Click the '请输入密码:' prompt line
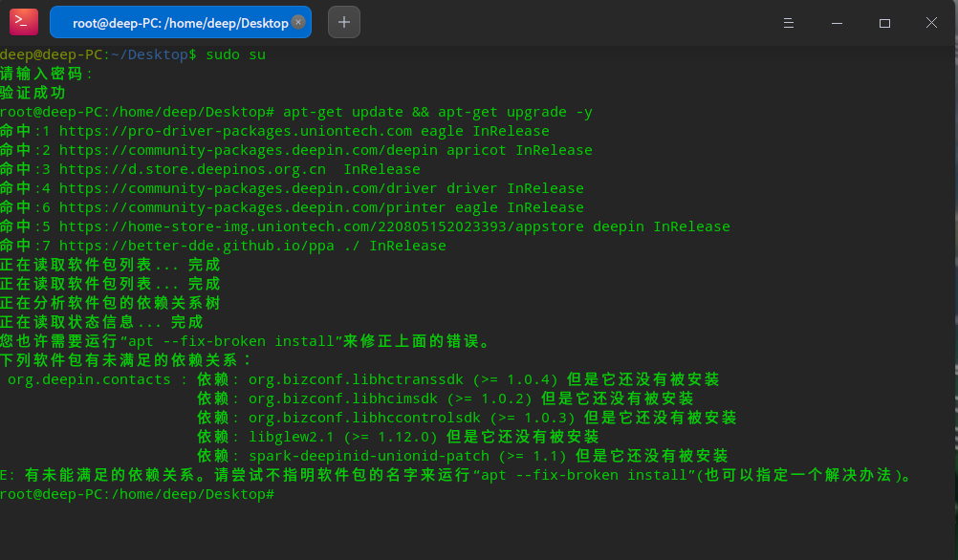Viewport: 958px width, 560px height. (47, 74)
